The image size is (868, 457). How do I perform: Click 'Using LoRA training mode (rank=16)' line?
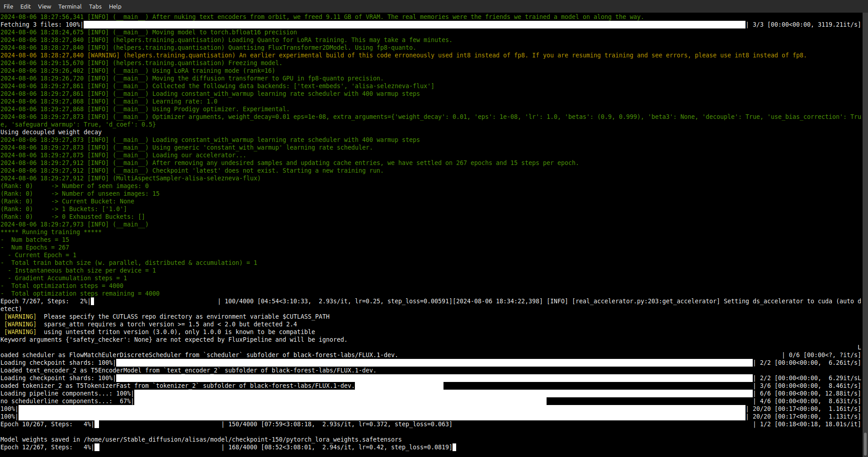tap(138, 71)
